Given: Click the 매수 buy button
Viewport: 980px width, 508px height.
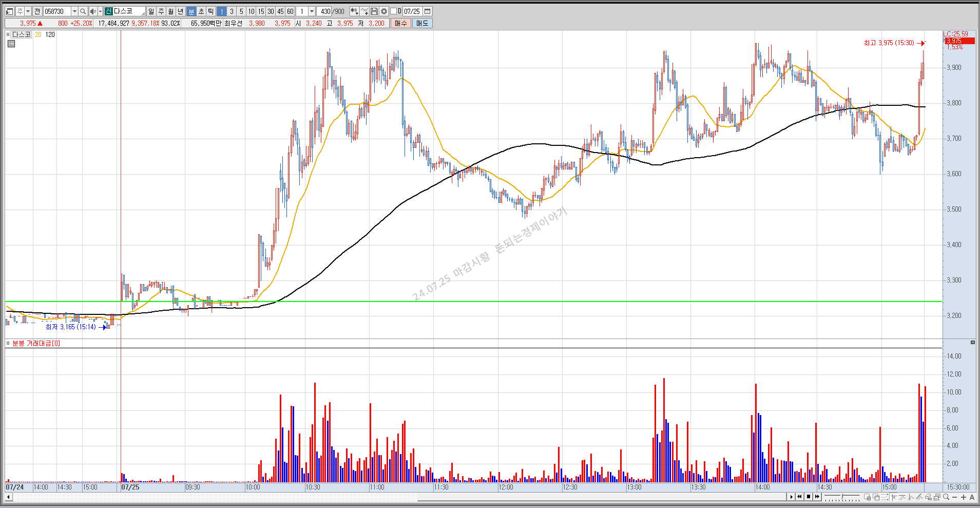Looking at the screenshot, I should coord(400,23).
